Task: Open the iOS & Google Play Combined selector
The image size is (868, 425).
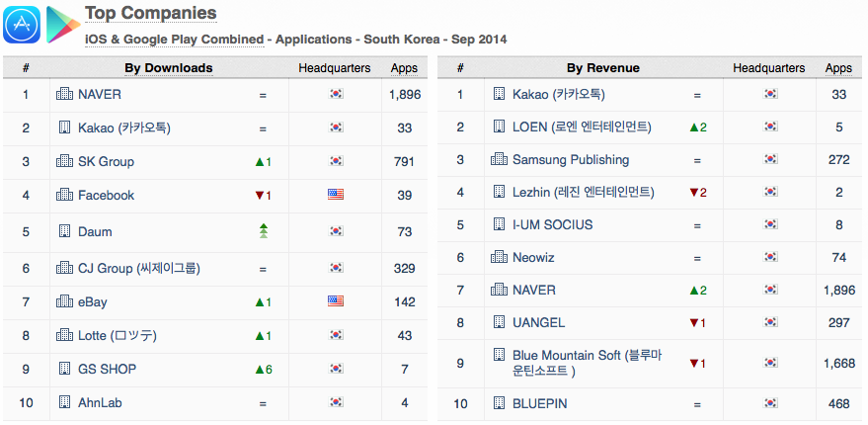Action: click(175, 40)
